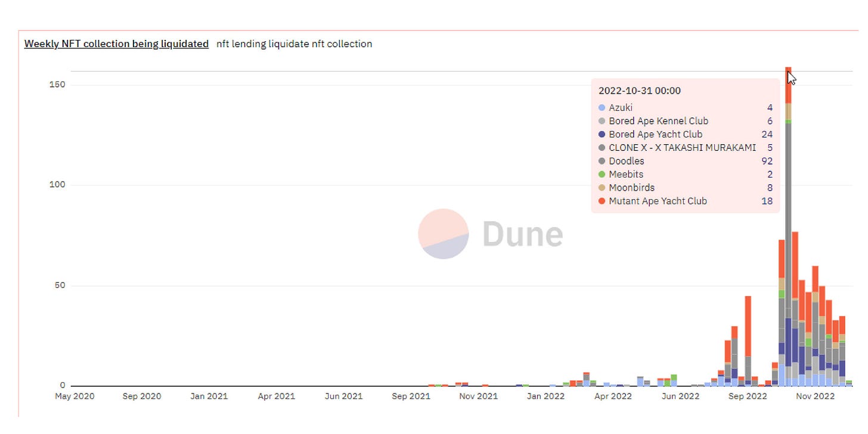Click the Doodles legend label

(627, 161)
